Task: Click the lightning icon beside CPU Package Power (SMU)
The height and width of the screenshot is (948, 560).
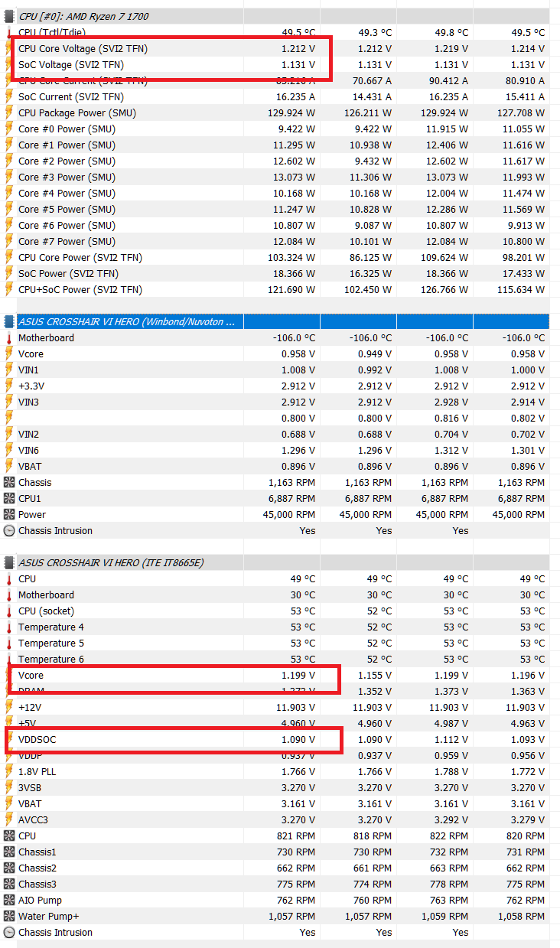Action: pyautogui.click(x=9, y=112)
